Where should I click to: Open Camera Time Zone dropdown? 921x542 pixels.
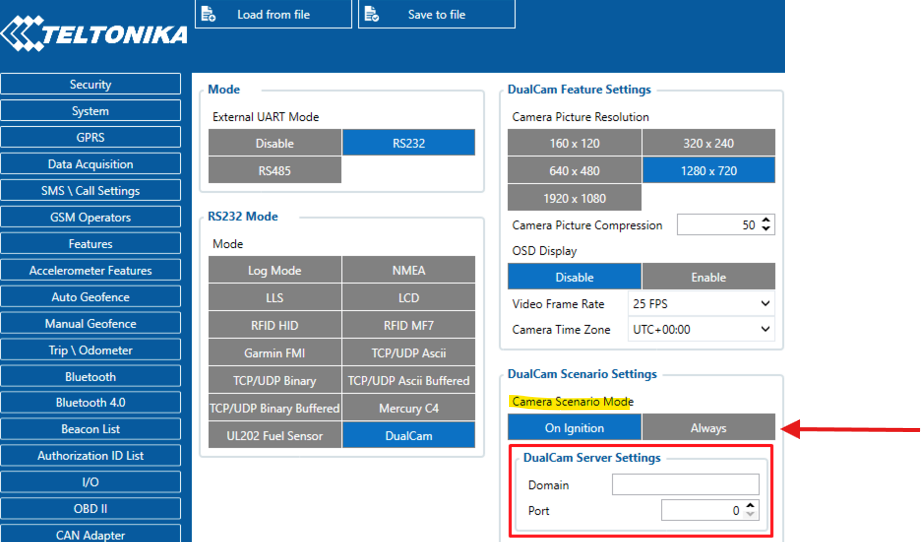[701, 329]
